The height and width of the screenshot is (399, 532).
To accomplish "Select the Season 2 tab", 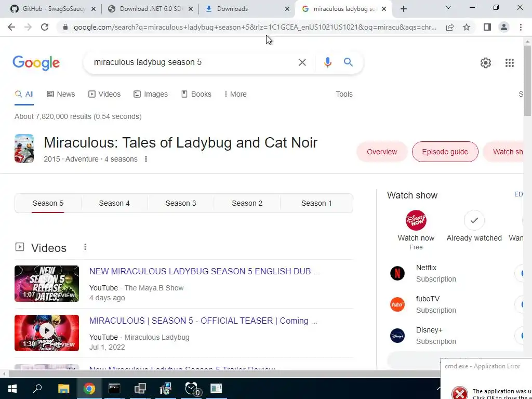I will click(x=247, y=203).
